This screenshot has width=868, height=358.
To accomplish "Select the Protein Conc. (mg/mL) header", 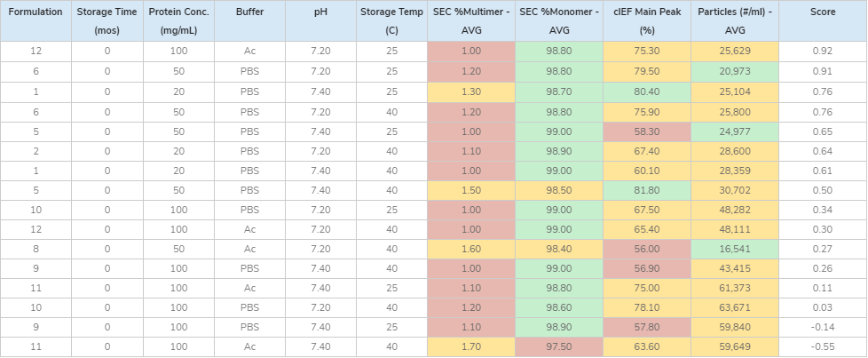I will [x=178, y=21].
